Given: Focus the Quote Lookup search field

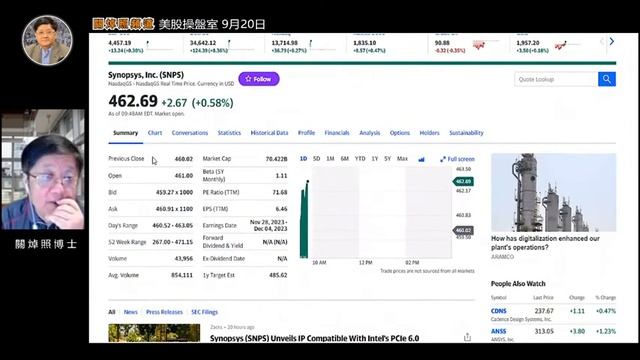Looking at the screenshot, I should click(556, 79).
